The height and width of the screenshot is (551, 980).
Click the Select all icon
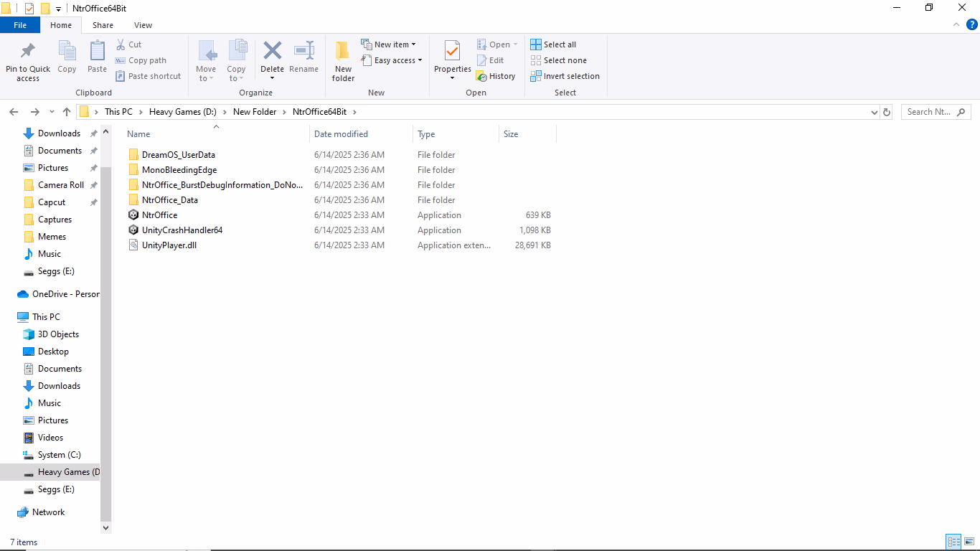[x=536, y=44]
